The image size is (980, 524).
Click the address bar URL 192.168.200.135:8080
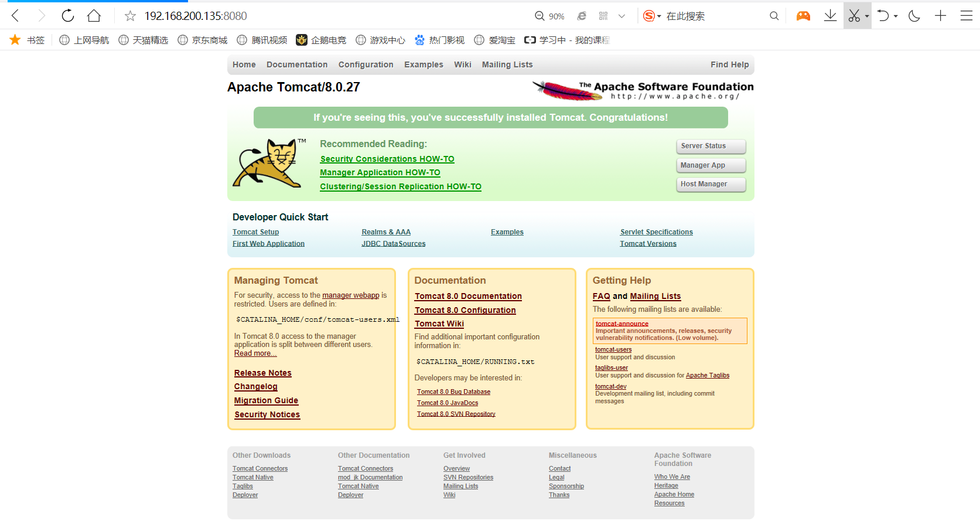point(196,16)
